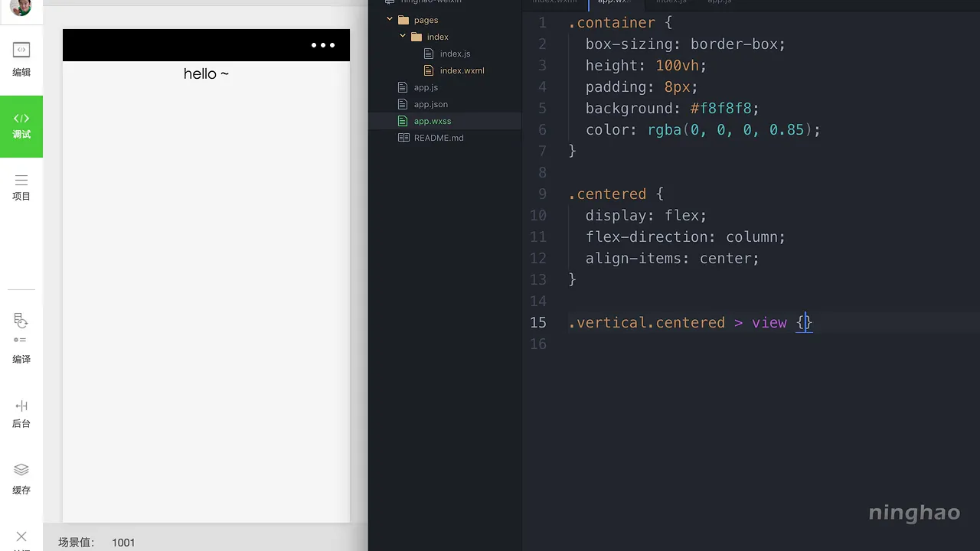Select app.wxss in the file tree

(433, 121)
